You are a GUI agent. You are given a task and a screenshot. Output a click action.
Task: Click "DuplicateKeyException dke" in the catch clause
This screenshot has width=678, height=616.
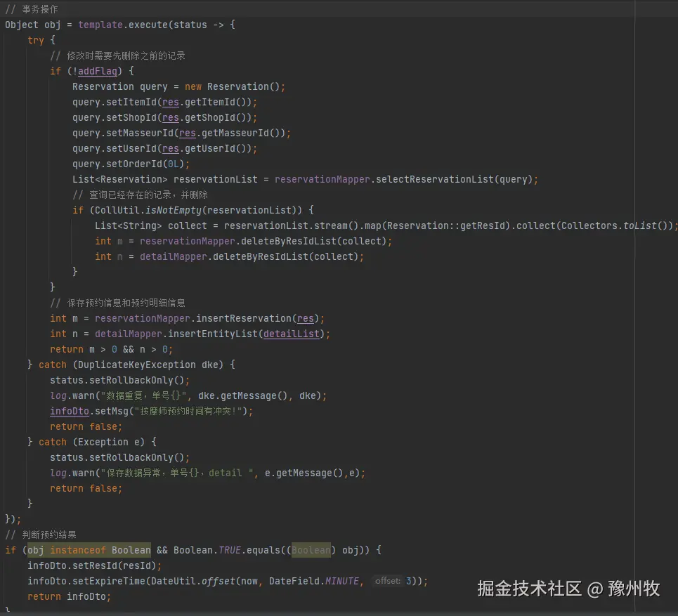click(148, 365)
